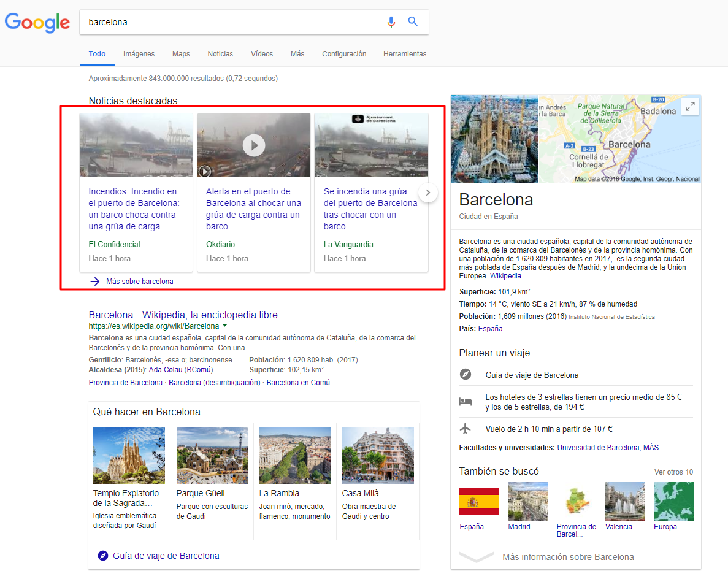Click Madrid label under También se buscó
Screen dimensions: 728x571
(x=519, y=527)
